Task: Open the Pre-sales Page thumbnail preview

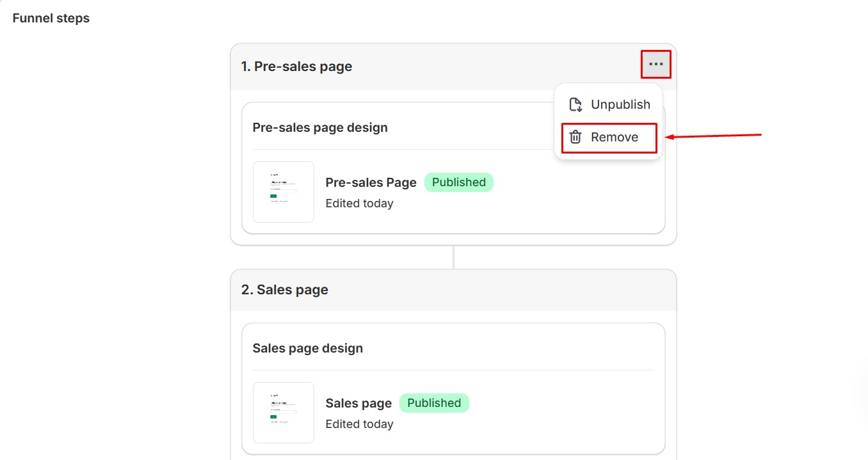Action: click(x=283, y=191)
